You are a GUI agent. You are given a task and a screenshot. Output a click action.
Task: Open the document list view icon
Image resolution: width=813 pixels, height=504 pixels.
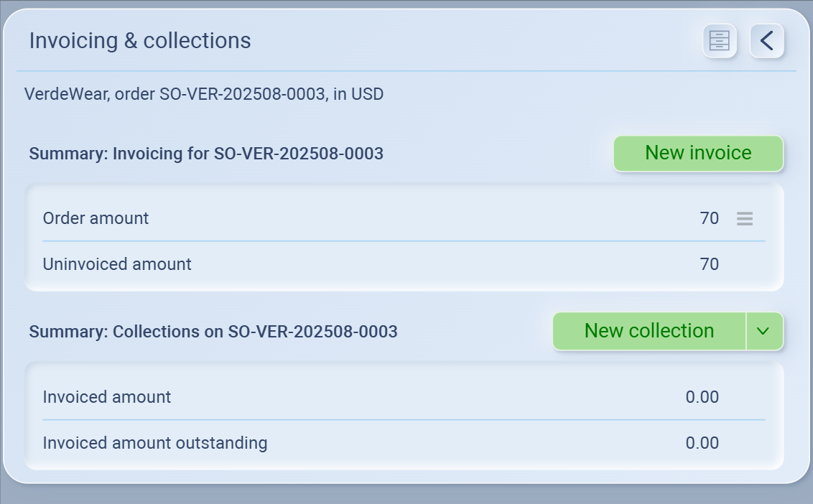pyautogui.click(x=719, y=41)
